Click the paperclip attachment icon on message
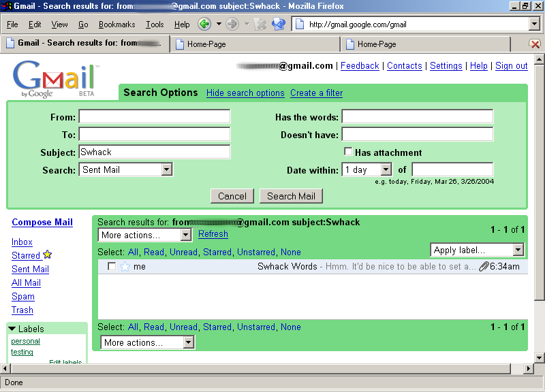 tap(484, 267)
